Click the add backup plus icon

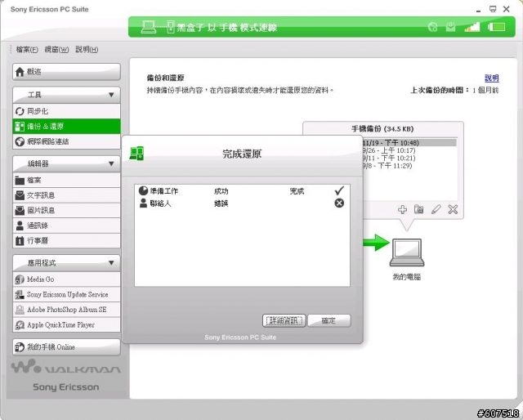tap(403, 209)
